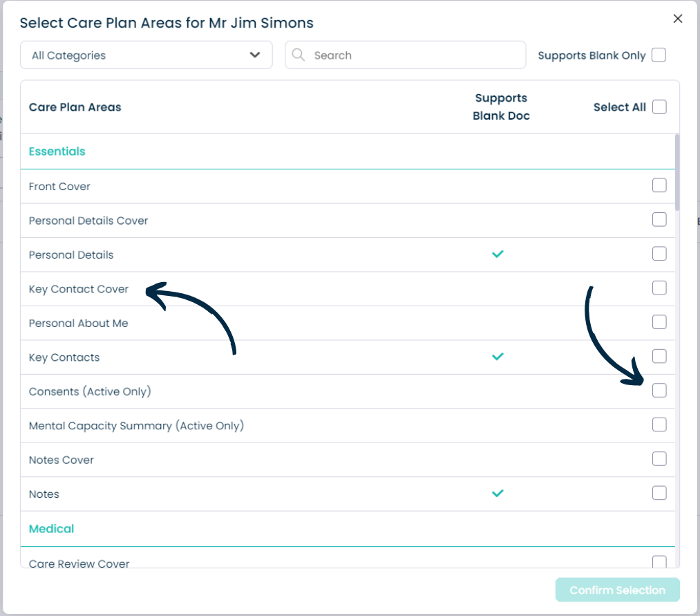Click the Medical section heading
This screenshot has width=700, height=616.
click(51, 529)
